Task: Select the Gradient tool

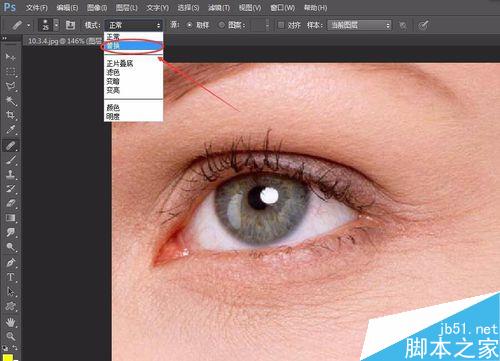Action: (10, 218)
